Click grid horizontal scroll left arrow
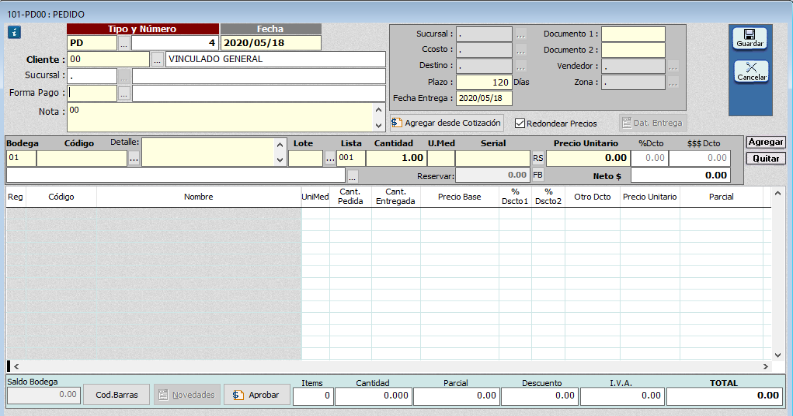 [x=16, y=366]
